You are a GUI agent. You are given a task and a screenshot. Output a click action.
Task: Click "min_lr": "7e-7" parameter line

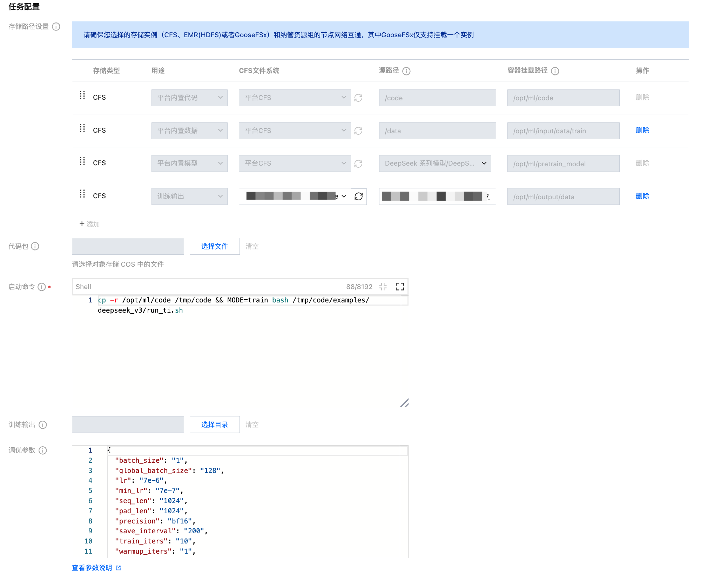(x=149, y=491)
